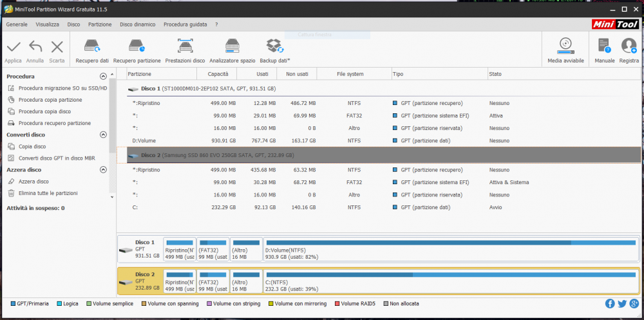Open the Disco menu
The width and height of the screenshot is (644, 320).
point(73,24)
